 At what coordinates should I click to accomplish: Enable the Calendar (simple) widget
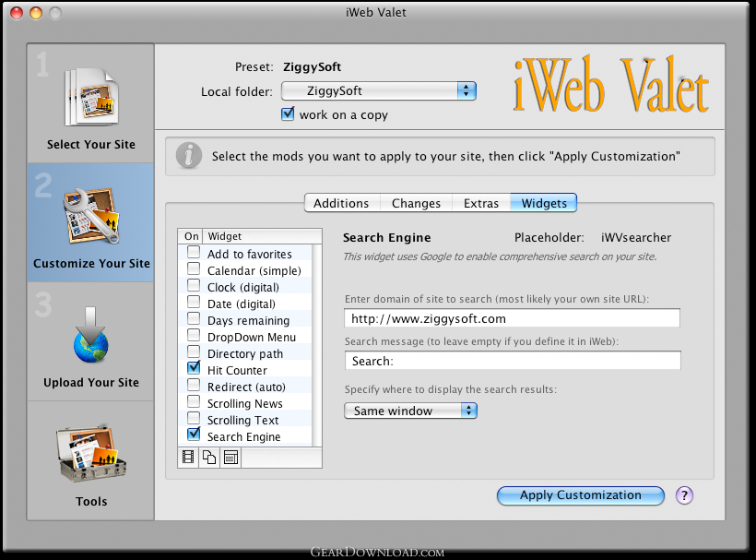click(194, 268)
